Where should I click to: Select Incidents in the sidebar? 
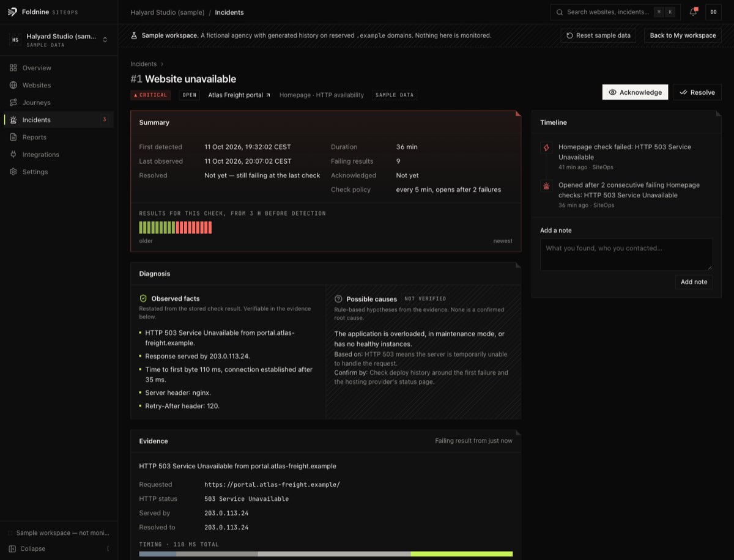(59, 120)
